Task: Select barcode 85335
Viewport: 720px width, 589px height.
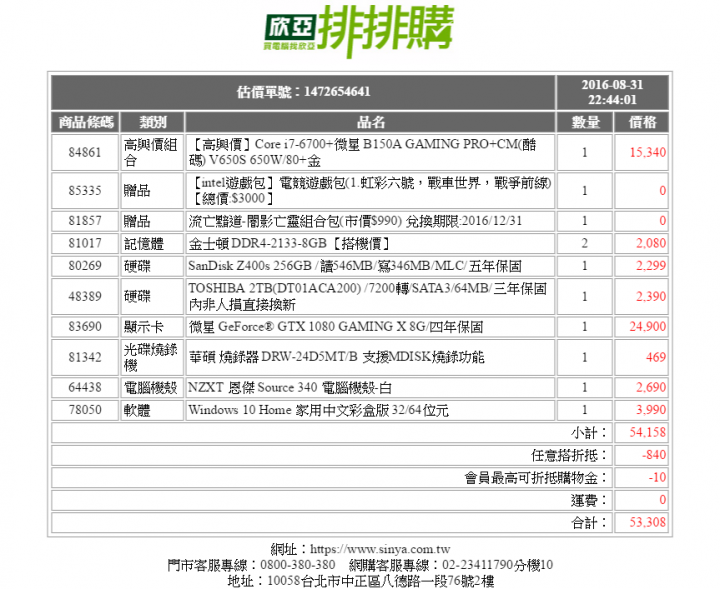Action: tap(85, 191)
